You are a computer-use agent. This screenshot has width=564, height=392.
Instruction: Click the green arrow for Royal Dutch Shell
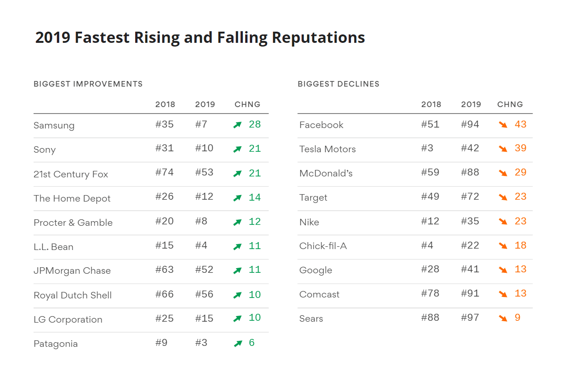tap(238, 295)
